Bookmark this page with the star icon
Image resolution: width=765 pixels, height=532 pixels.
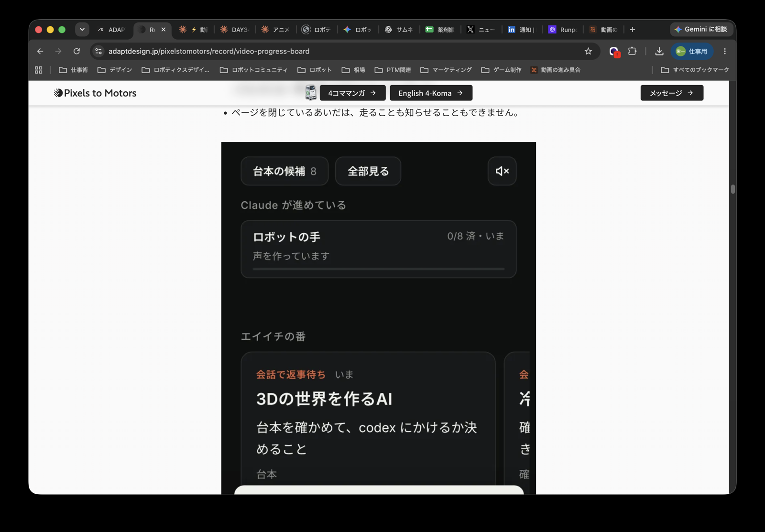[x=588, y=51]
